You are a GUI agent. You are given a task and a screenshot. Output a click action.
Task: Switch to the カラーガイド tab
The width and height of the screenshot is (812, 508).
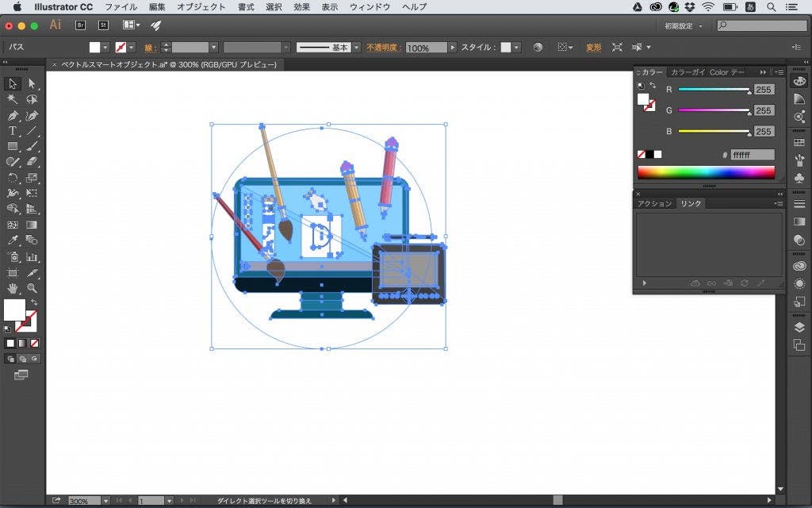click(688, 72)
